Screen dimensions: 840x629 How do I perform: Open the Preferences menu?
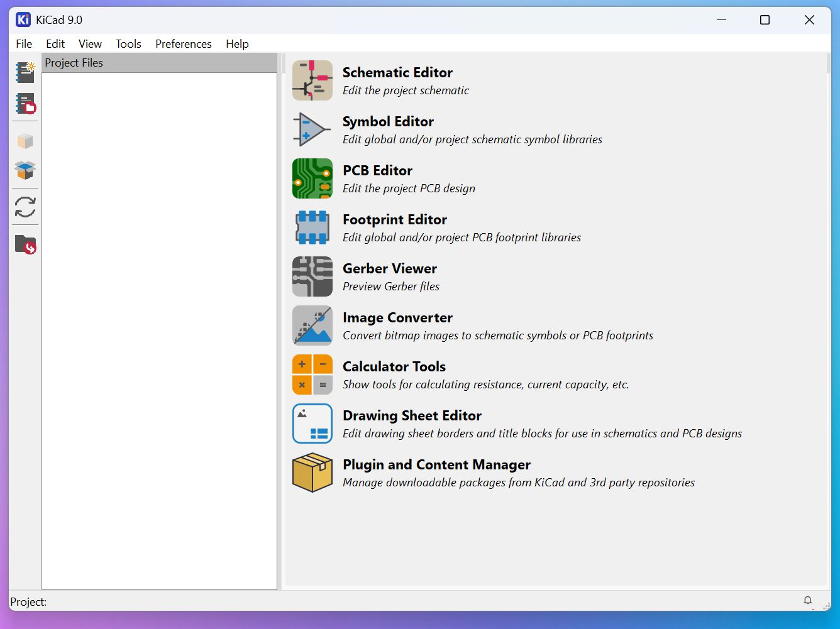tap(184, 44)
